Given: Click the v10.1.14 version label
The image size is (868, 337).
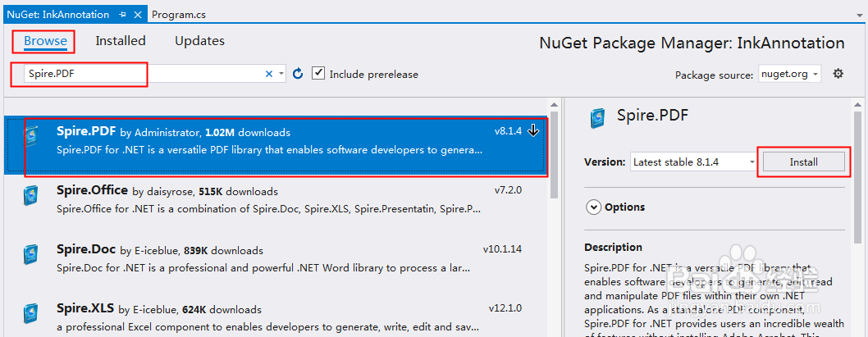Looking at the screenshot, I should (x=503, y=249).
